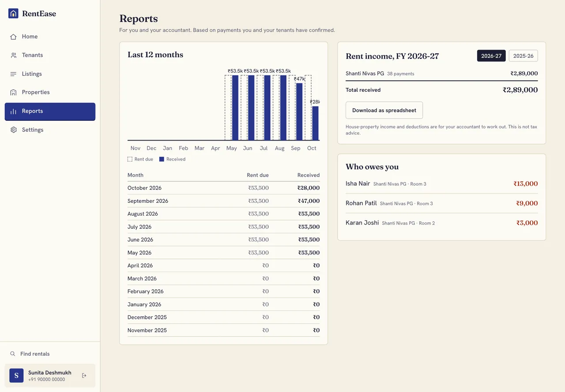This screenshot has width=565, height=392.
Task: Click the Tenants people icon
Action: 13,55
